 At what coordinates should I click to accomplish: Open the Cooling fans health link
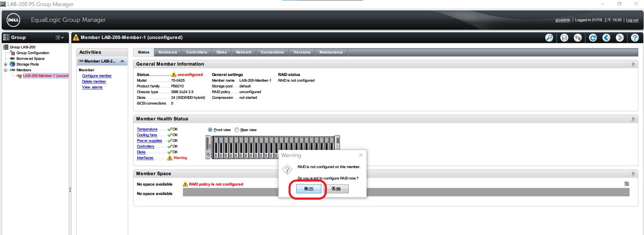point(147,135)
